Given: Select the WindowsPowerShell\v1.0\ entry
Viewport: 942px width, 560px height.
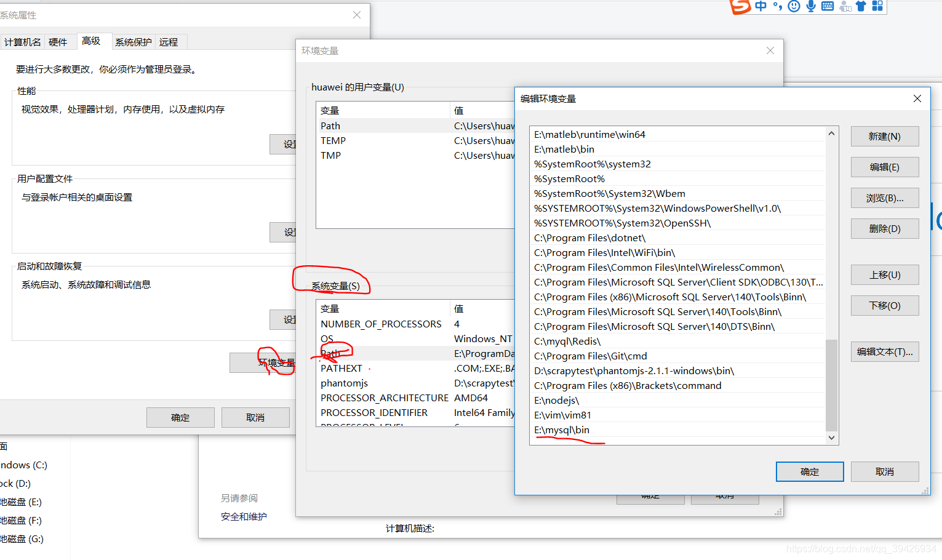Looking at the screenshot, I should click(x=677, y=208).
